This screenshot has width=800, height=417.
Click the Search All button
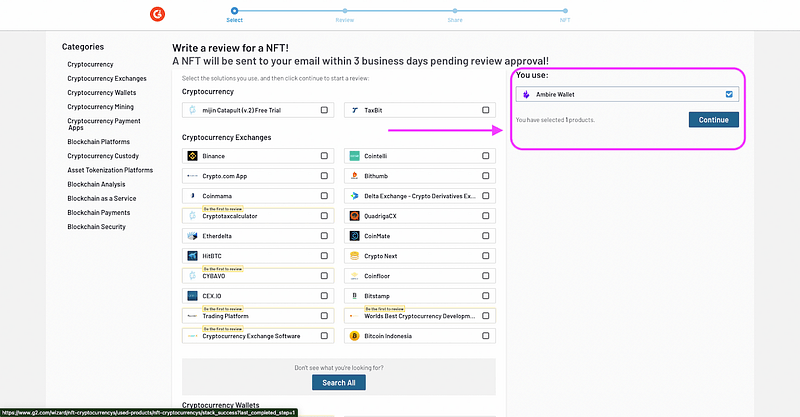(339, 382)
